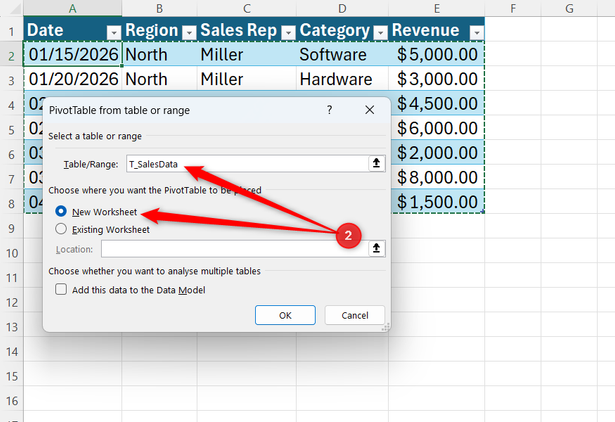
Task: Select column C header
Action: [247, 8]
